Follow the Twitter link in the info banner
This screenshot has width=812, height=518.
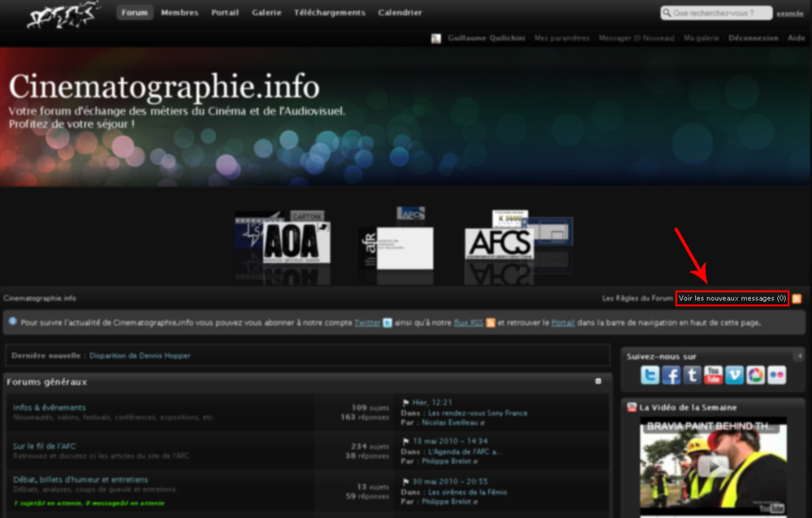point(367,322)
